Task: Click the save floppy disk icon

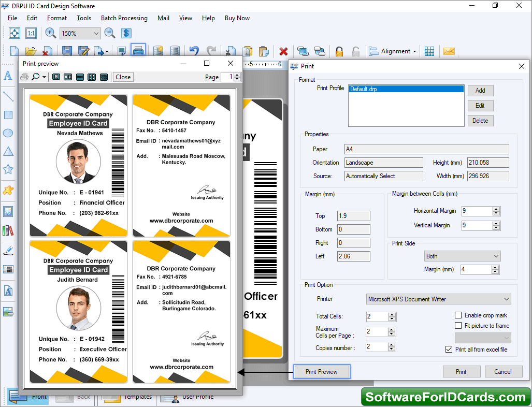Action: click(x=67, y=51)
